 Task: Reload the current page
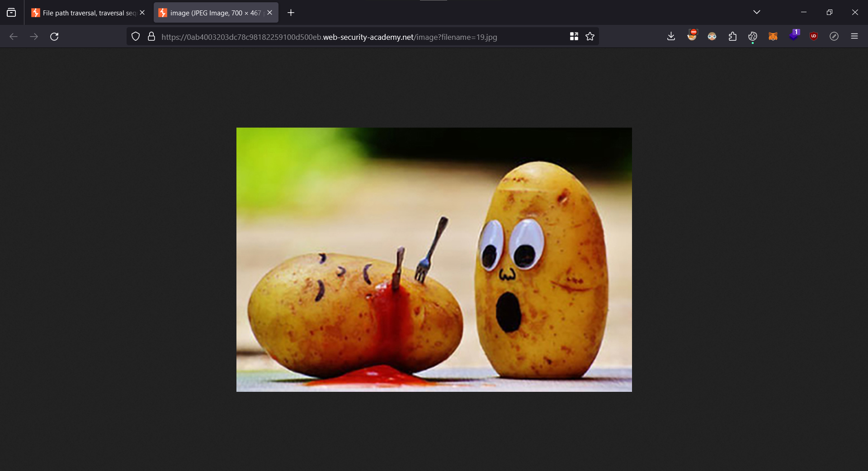pos(54,37)
